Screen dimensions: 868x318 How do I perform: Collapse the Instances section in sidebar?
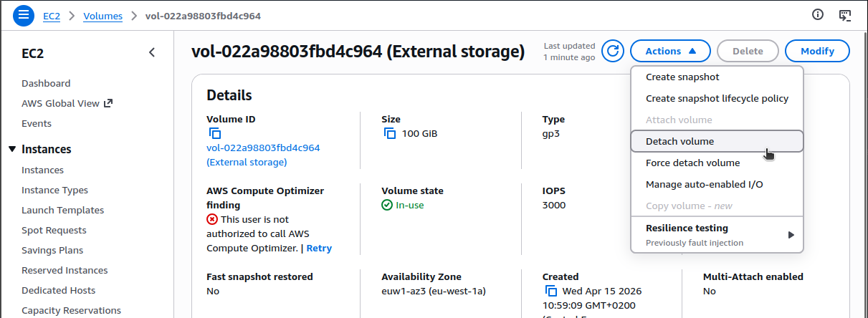pos(13,149)
